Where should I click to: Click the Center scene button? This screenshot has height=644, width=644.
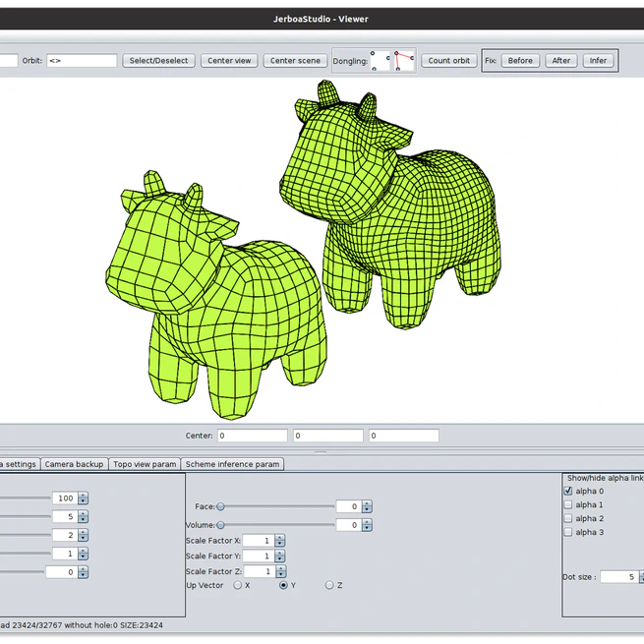(x=295, y=60)
